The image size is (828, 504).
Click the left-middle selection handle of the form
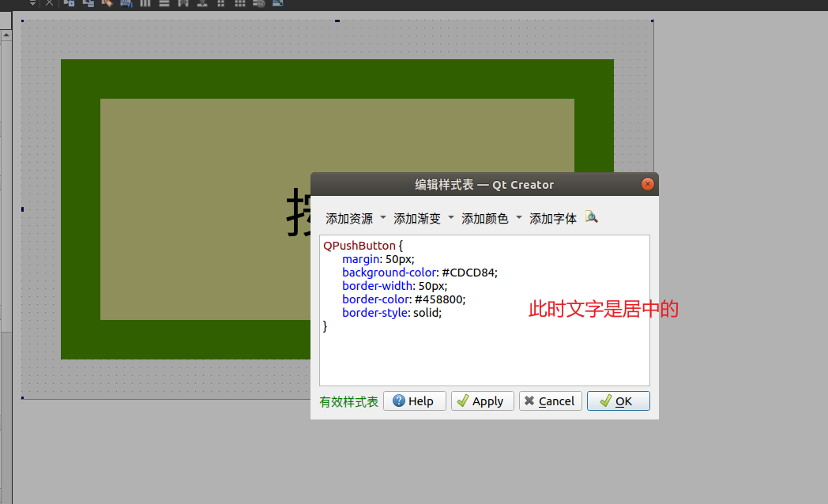pyautogui.click(x=22, y=209)
